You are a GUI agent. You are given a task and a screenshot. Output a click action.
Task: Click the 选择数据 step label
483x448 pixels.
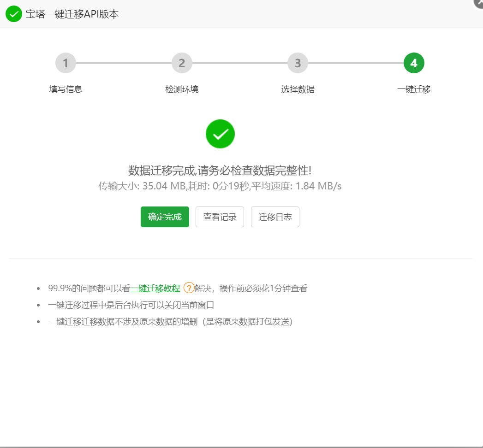coord(298,89)
